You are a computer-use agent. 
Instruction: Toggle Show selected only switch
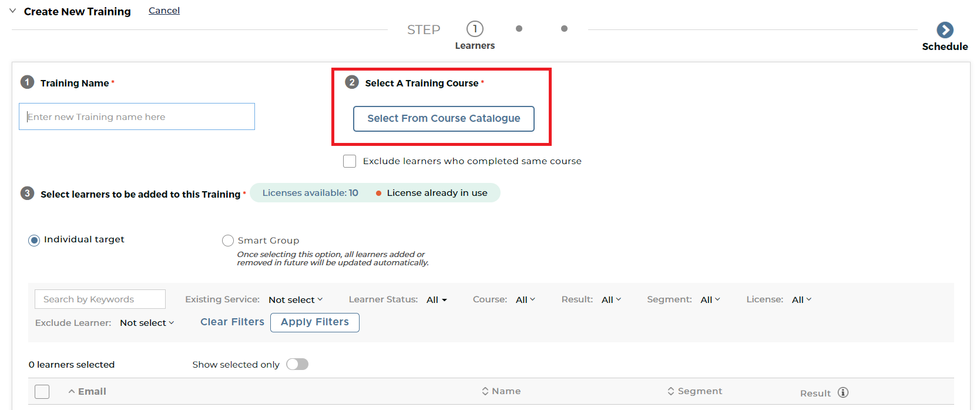point(297,364)
